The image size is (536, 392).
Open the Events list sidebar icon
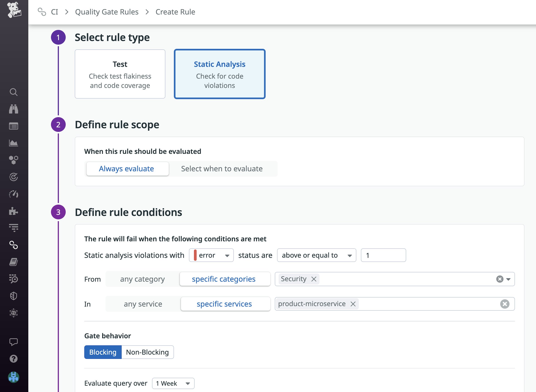point(14,126)
